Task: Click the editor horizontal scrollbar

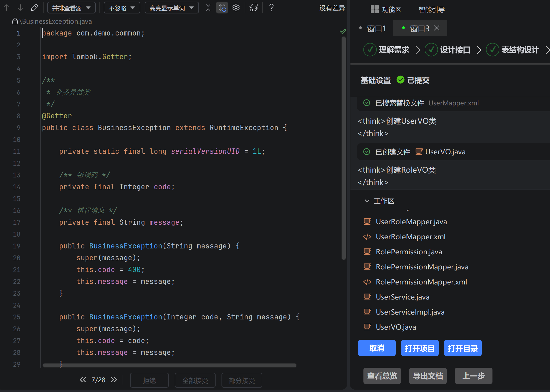Action: pos(169,365)
